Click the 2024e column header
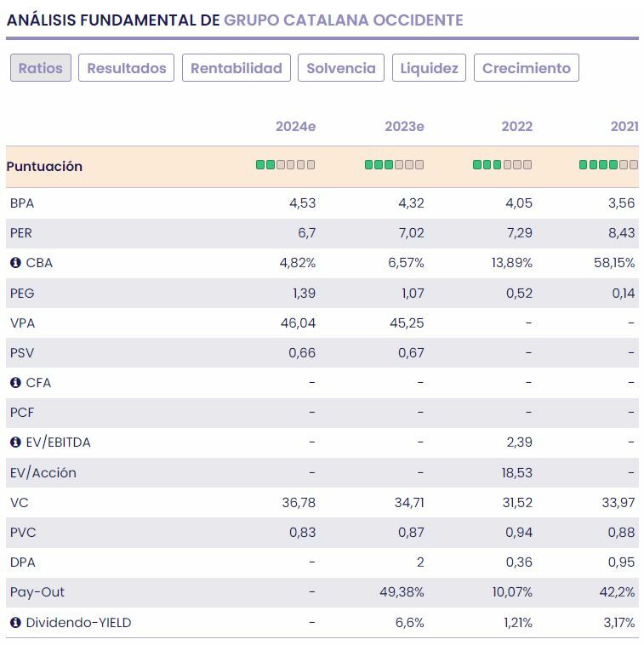 pos(295,127)
